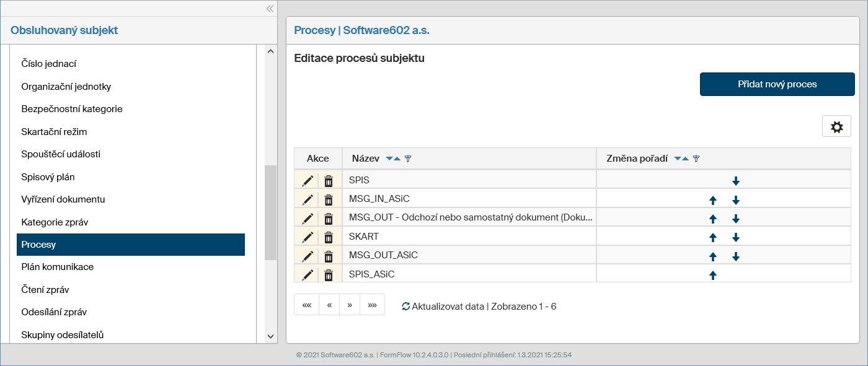
Task: Open filter for Změna pořadí column
Action: [x=696, y=159]
